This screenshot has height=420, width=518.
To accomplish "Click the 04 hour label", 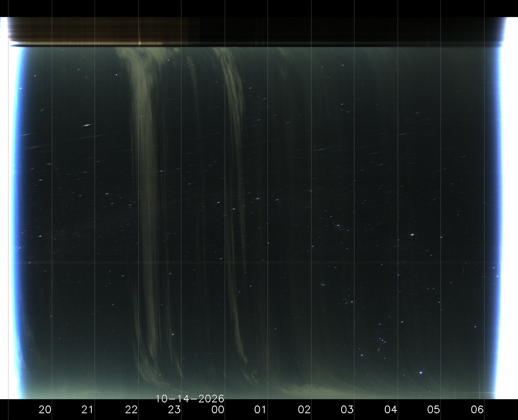I will 391,410.
